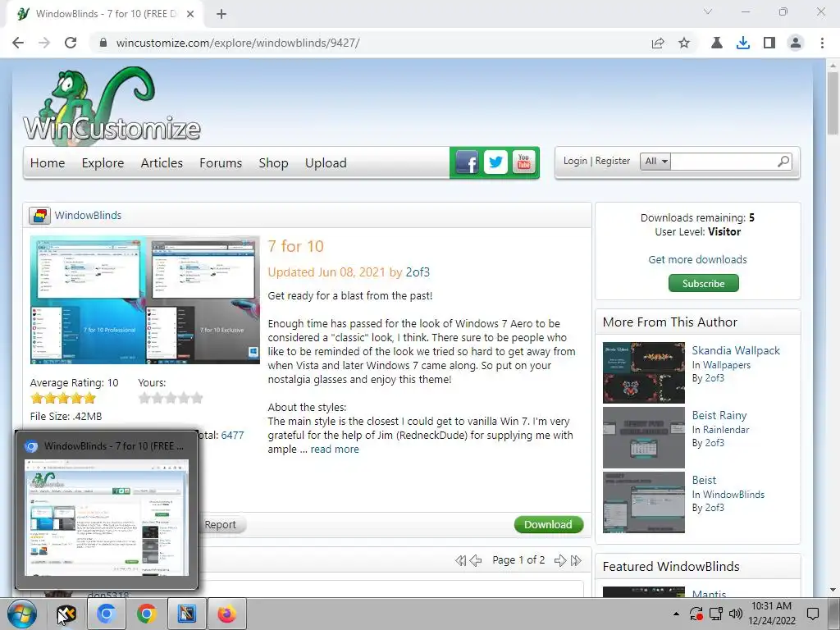Open Skandia Wallpack thumbnail

(x=643, y=372)
